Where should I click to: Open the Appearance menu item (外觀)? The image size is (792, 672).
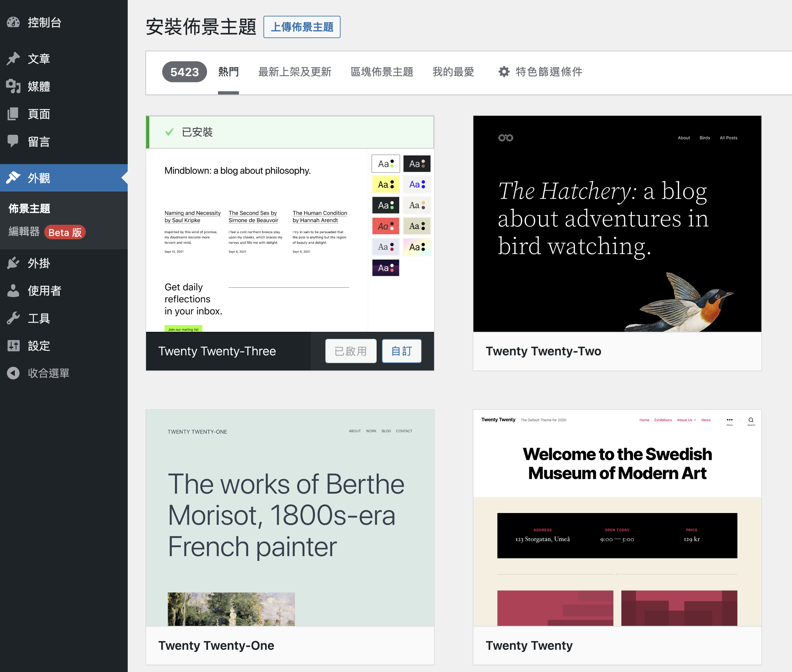coord(39,178)
